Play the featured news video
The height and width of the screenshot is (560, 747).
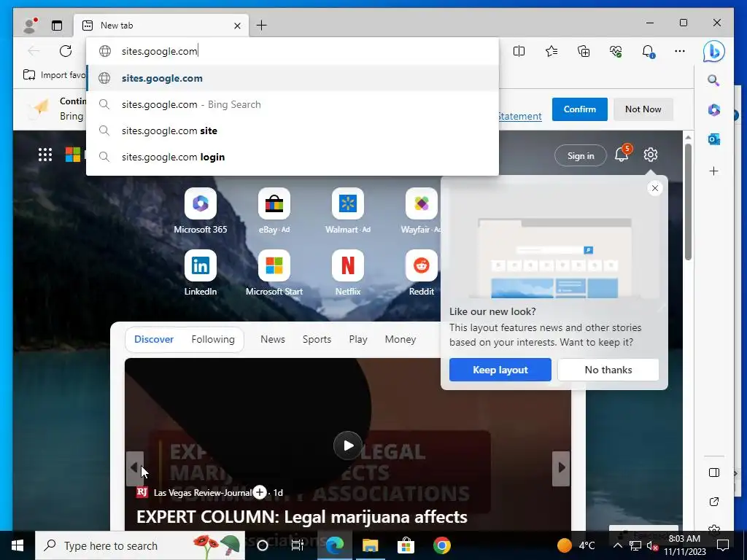coord(347,446)
